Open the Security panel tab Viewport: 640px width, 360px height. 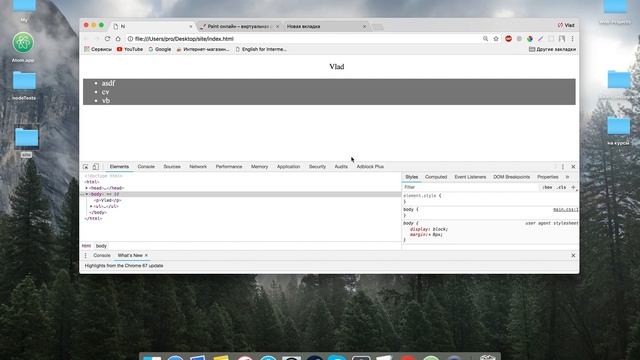[x=317, y=167]
